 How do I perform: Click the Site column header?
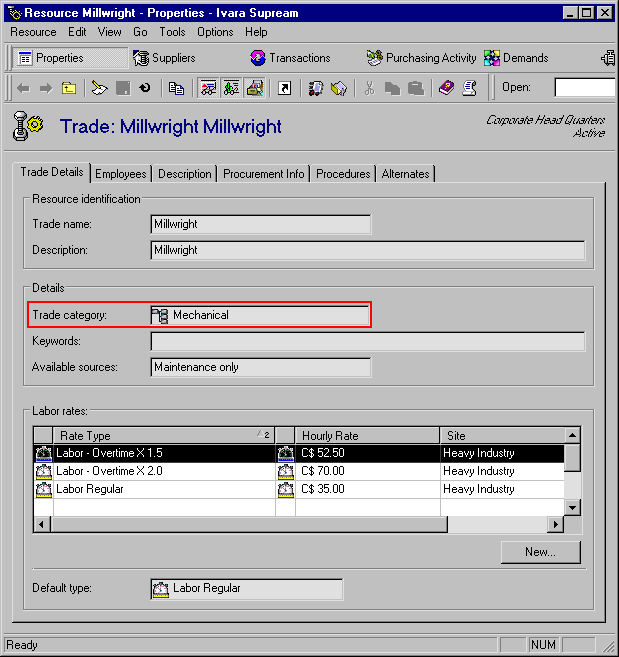[502, 436]
